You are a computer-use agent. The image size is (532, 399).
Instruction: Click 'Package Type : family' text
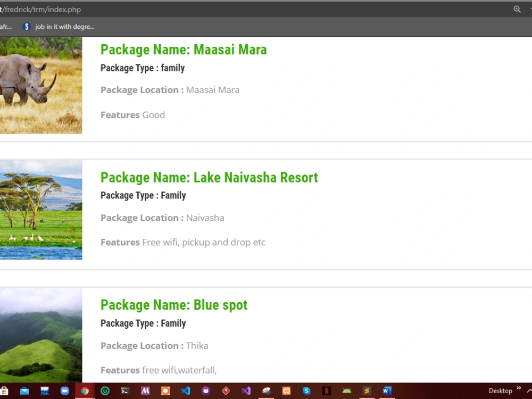coord(143,68)
